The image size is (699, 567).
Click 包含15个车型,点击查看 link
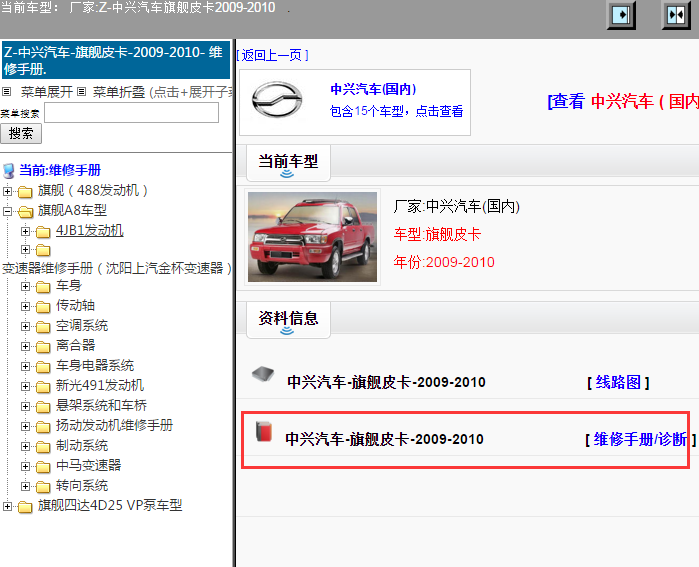[x=396, y=111]
